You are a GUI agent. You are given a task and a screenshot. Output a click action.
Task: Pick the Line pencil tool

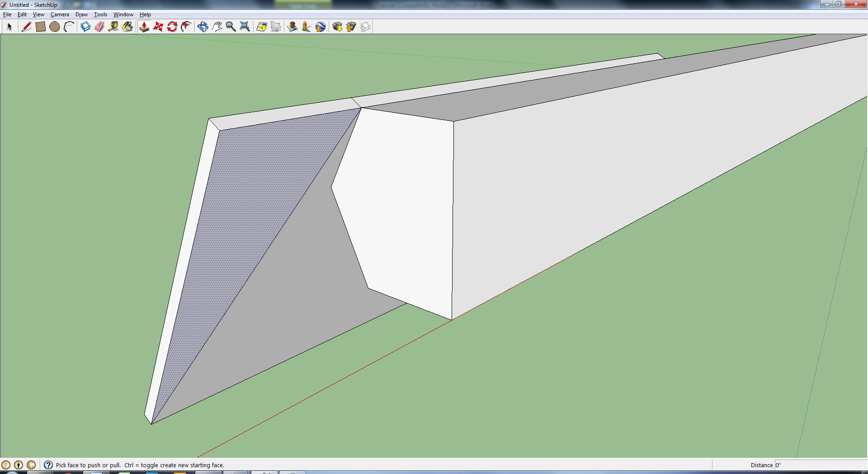pyautogui.click(x=27, y=27)
